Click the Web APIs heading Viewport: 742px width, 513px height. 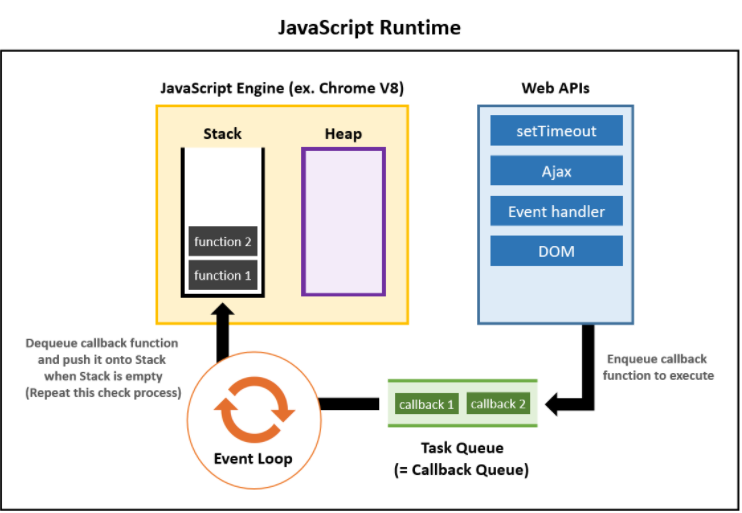(x=556, y=88)
